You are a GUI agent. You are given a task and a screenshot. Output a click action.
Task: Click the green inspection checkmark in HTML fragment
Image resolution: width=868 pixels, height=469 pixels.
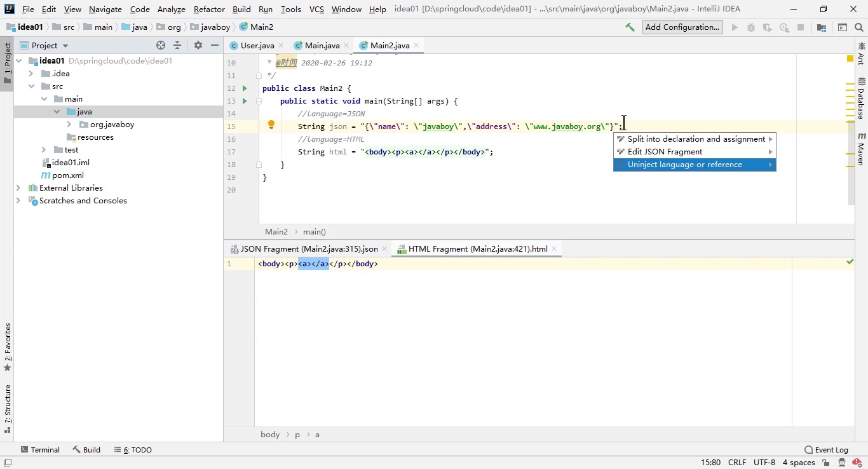(x=850, y=262)
